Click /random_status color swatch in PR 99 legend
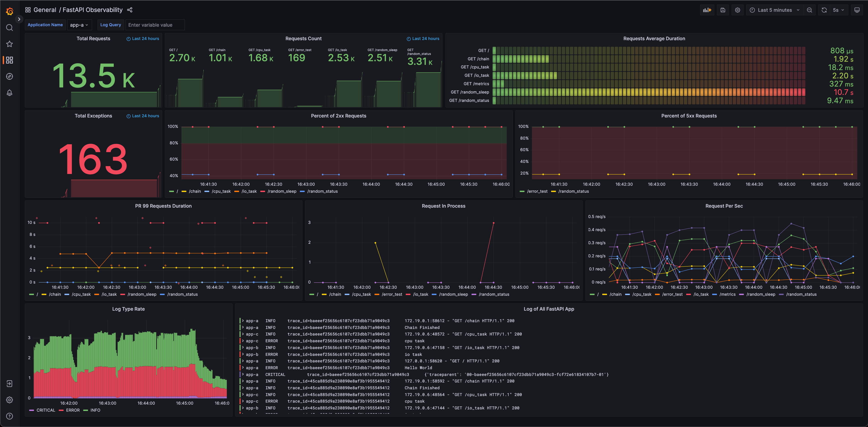The image size is (868, 427). point(162,294)
